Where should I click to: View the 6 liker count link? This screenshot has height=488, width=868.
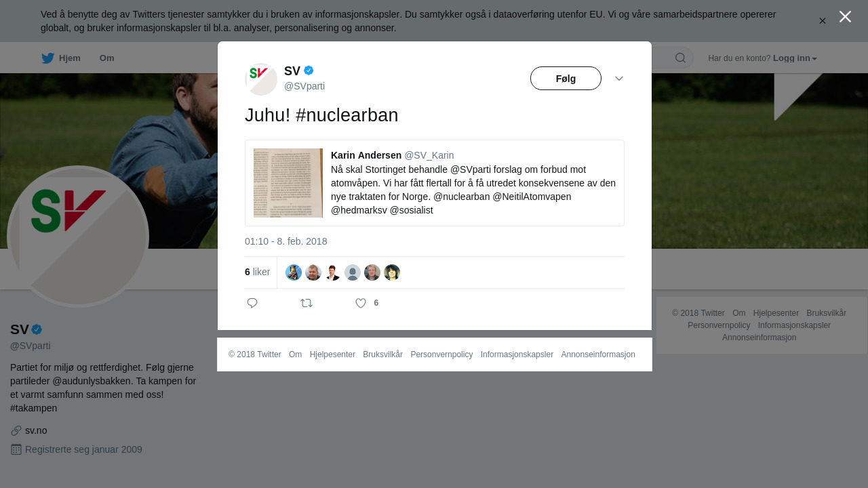(257, 272)
